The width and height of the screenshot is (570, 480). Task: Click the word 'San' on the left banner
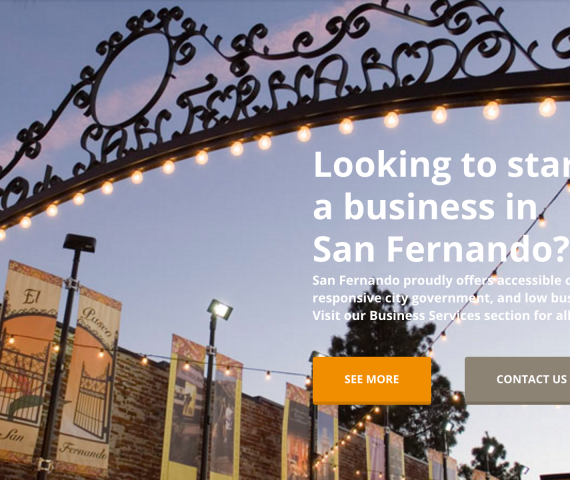click(x=12, y=433)
